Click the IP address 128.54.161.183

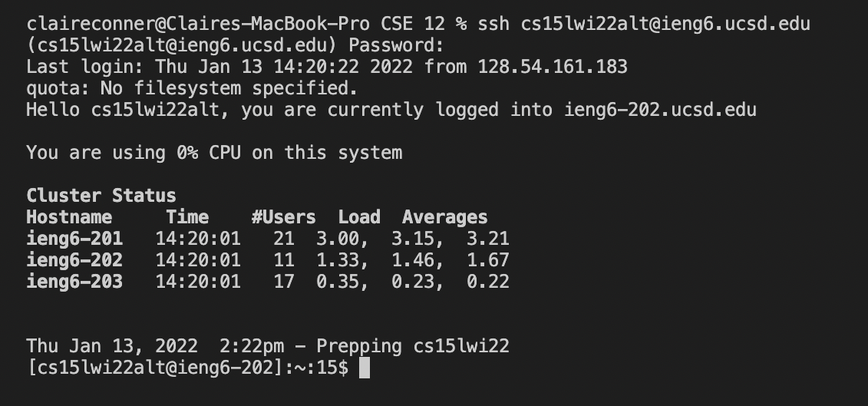(x=553, y=67)
